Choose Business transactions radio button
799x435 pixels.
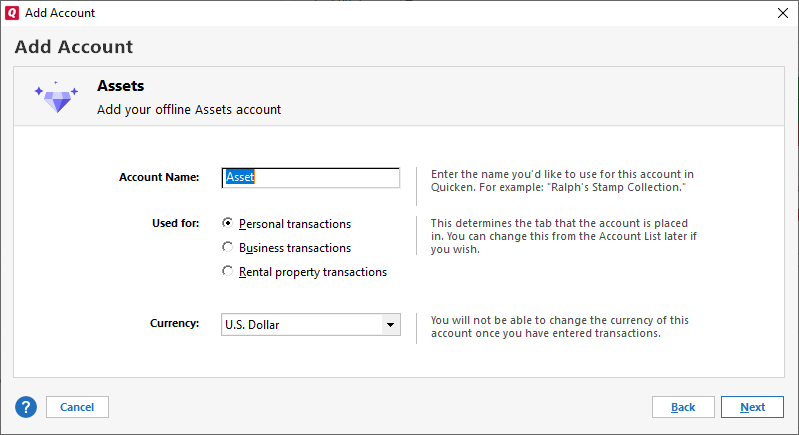(229, 247)
